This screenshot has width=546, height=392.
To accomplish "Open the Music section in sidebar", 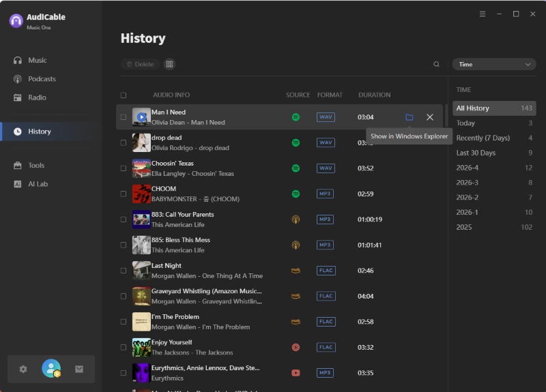I will click(38, 60).
